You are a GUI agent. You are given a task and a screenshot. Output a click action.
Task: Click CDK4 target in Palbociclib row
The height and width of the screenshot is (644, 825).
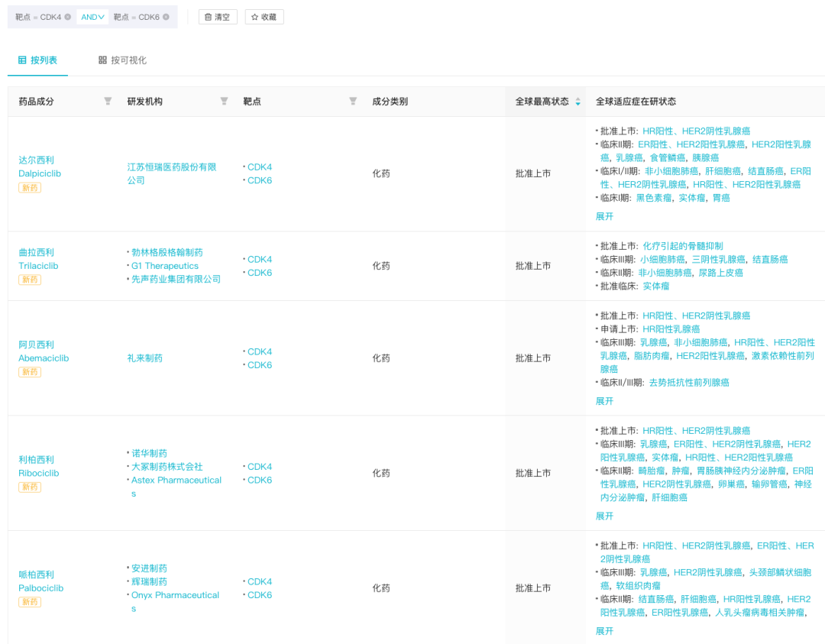[260, 581]
